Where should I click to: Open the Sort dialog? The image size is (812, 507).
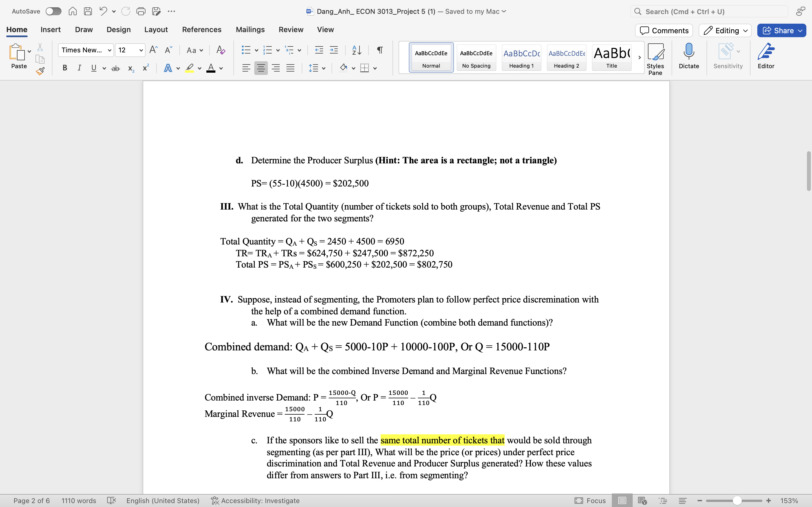tap(356, 50)
